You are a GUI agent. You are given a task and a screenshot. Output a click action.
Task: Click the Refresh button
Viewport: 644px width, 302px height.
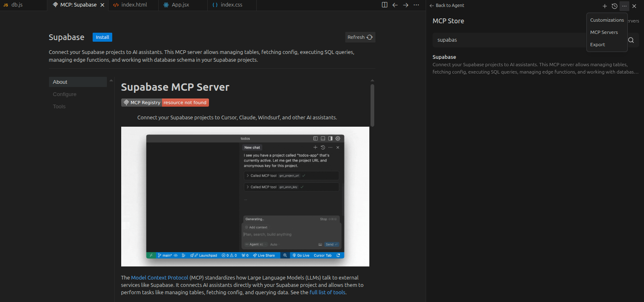(x=360, y=37)
